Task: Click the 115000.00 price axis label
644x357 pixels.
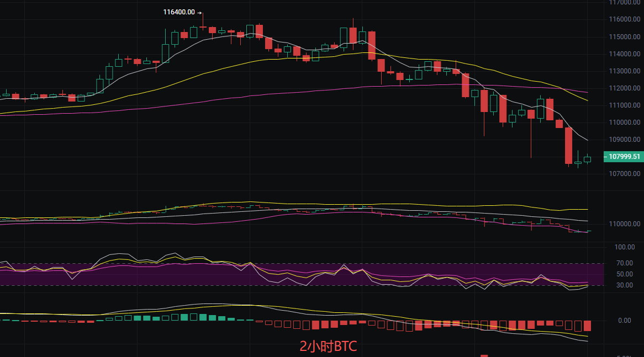Action: [x=625, y=37]
